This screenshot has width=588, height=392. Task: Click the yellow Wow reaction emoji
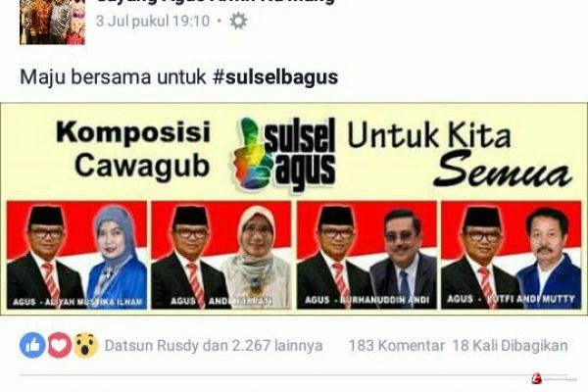(86, 345)
